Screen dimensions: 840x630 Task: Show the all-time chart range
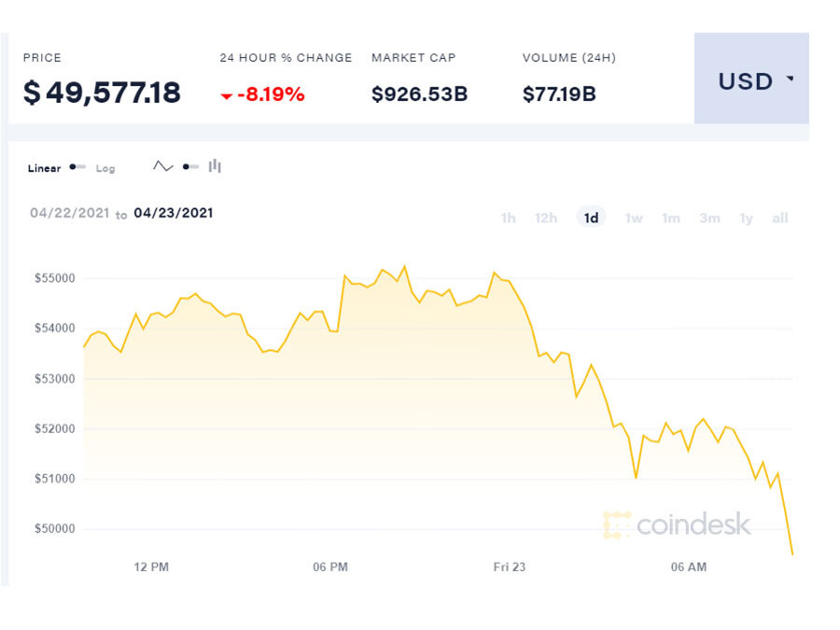point(780,218)
